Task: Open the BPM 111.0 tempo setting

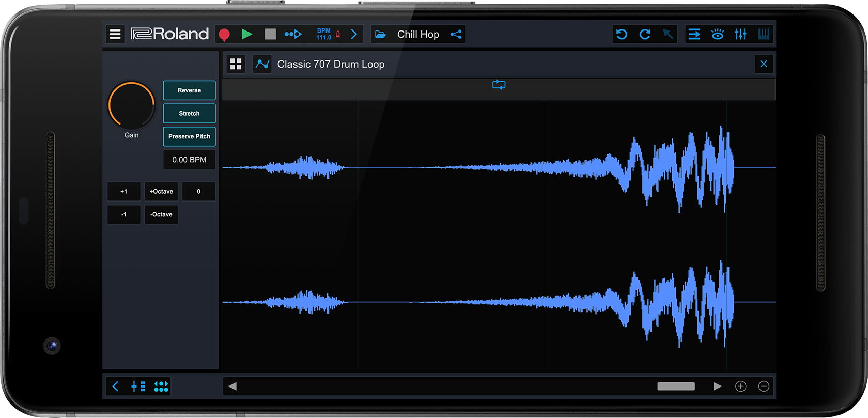Action: pos(324,34)
